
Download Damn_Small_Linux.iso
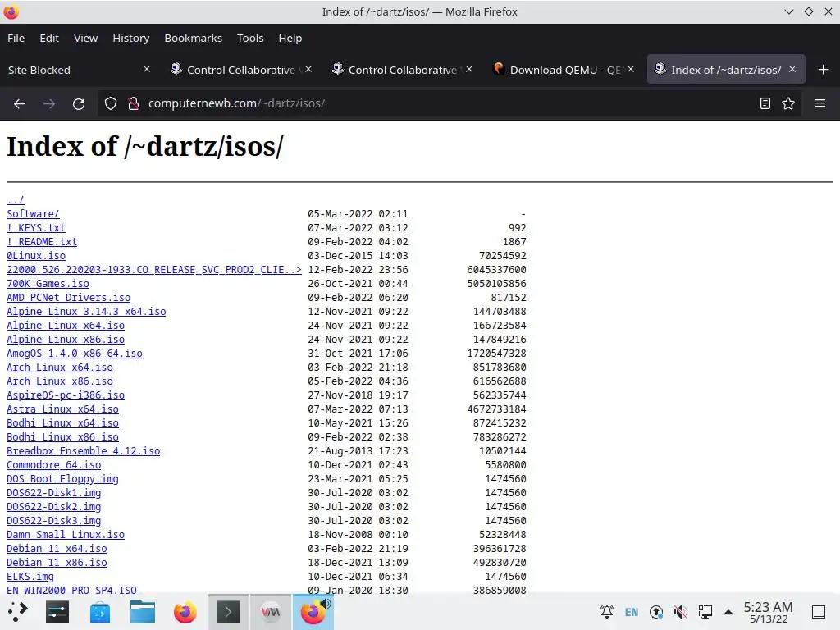66,534
